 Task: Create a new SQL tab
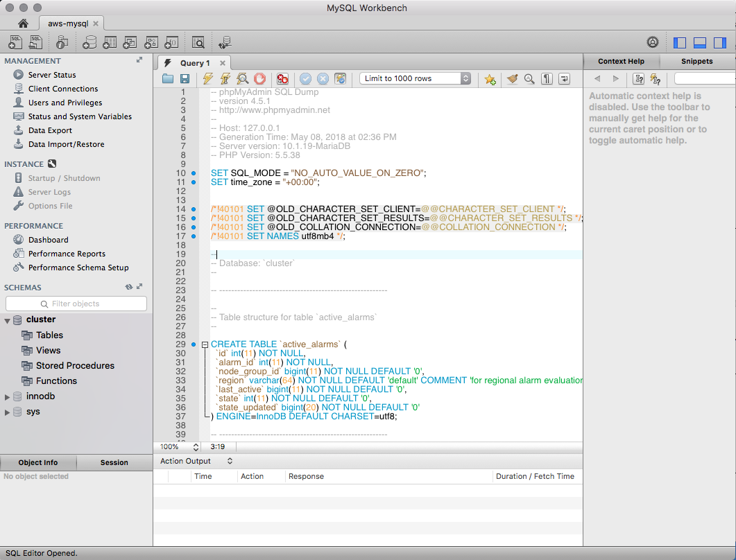pos(15,42)
